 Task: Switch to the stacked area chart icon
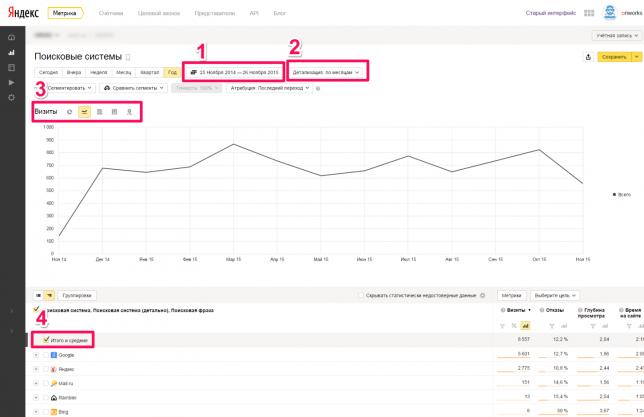click(99, 112)
